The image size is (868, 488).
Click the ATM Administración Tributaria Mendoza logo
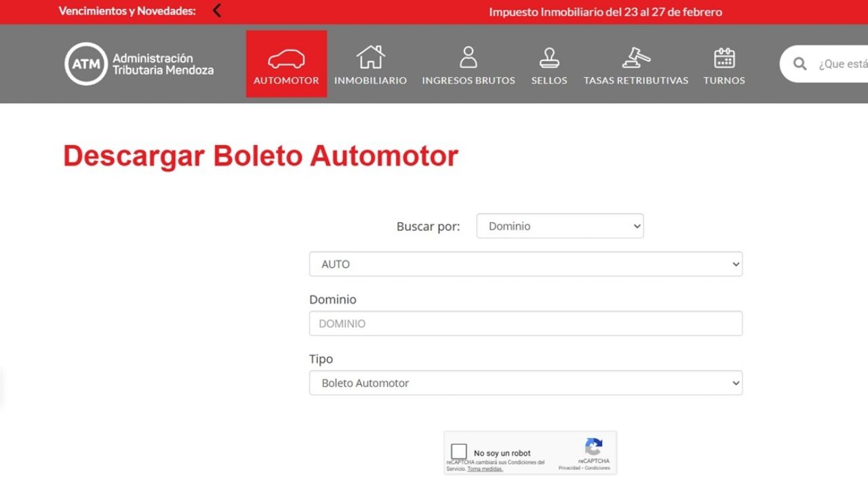(x=139, y=64)
